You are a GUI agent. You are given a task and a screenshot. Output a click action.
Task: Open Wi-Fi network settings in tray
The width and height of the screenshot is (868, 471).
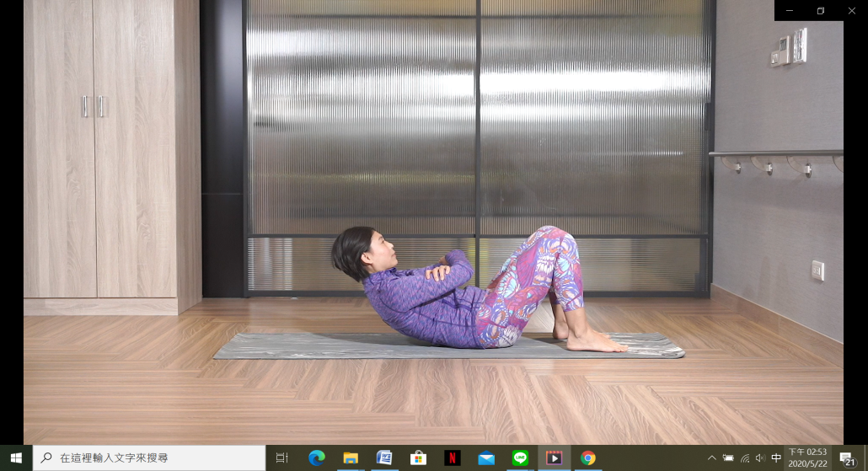pyautogui.click(x=745, y=458)
